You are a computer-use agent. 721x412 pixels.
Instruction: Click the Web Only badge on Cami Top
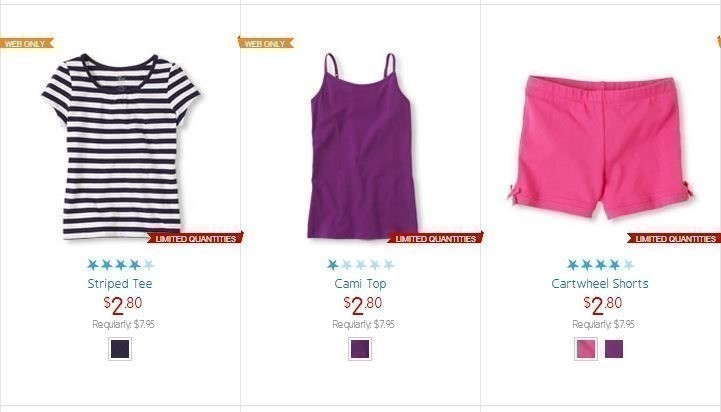pos(266,43)
